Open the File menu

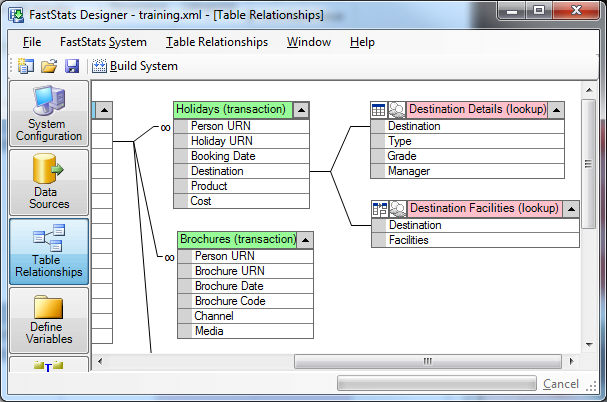pyautogui.click(x=32, y=42)
